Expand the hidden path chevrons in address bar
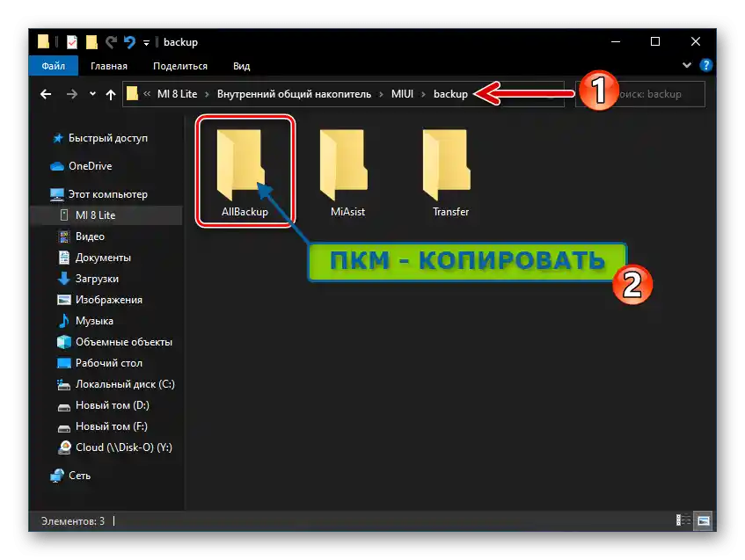Viewport: 745px width, 560px height. (x=147, y=93)
